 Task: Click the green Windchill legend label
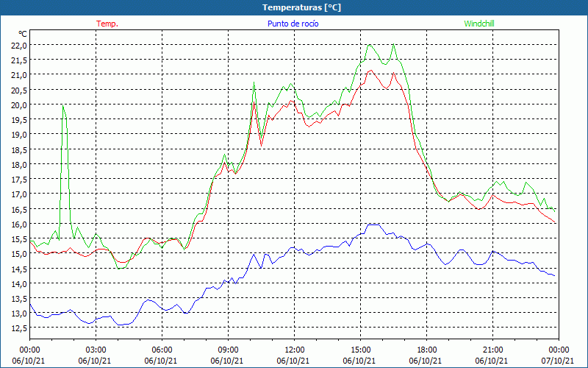click(479, 24)
